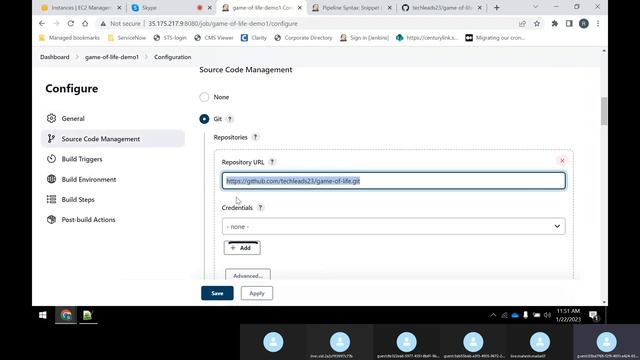Remove repository with red X button
The width and height of the screenshot is (640, 360).
click(562, 161)
